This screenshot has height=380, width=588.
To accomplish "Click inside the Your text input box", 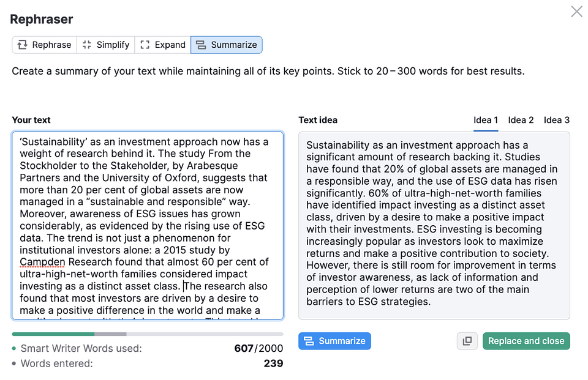I will [148, 226].
